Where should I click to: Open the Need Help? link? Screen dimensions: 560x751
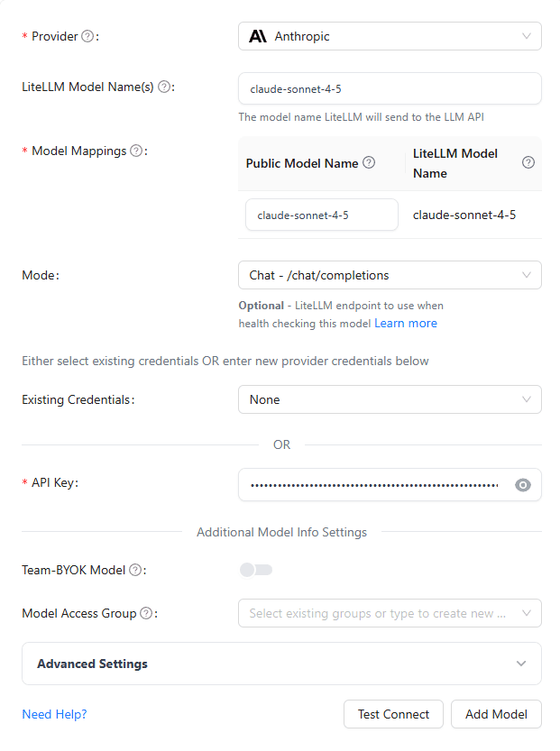click(x=54, y=713)
